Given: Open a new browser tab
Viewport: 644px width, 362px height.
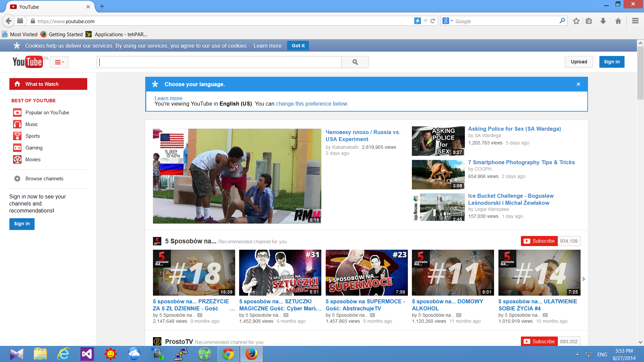Looking at the screenshot, I should 102,6.
